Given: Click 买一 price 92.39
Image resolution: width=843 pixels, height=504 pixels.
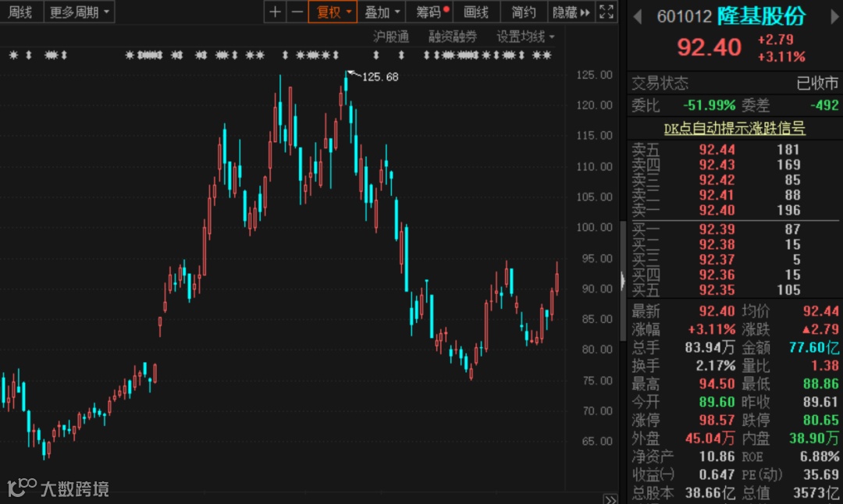Looking at the screenshot, I should pos(717,229).
